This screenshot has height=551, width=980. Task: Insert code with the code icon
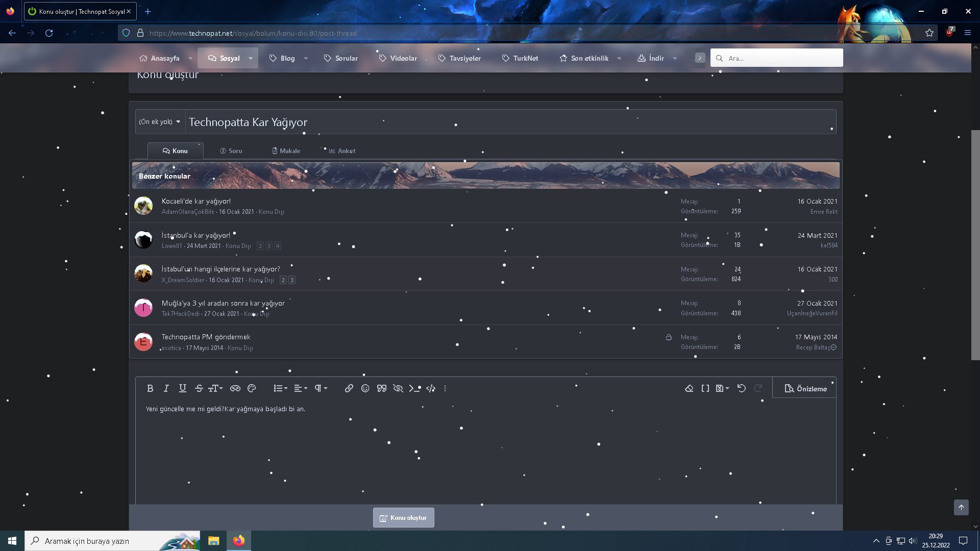click(431, 388)
